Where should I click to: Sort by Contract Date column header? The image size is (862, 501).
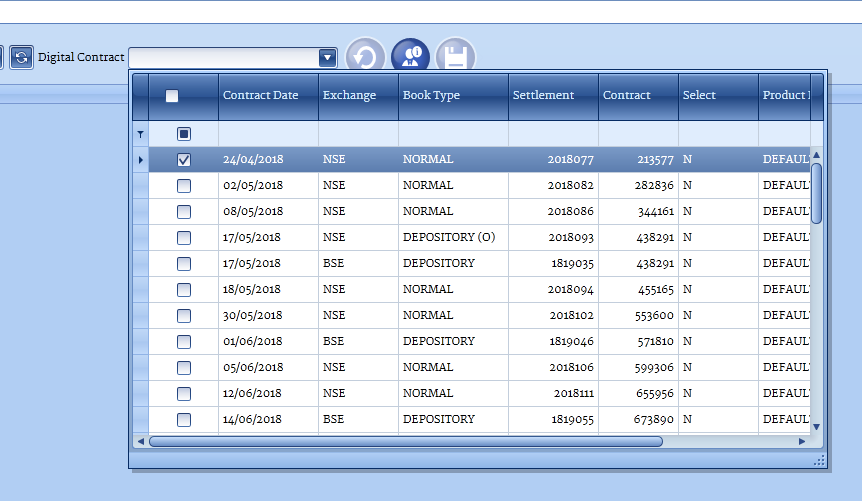pyautogui.click(x=261, y=96)
